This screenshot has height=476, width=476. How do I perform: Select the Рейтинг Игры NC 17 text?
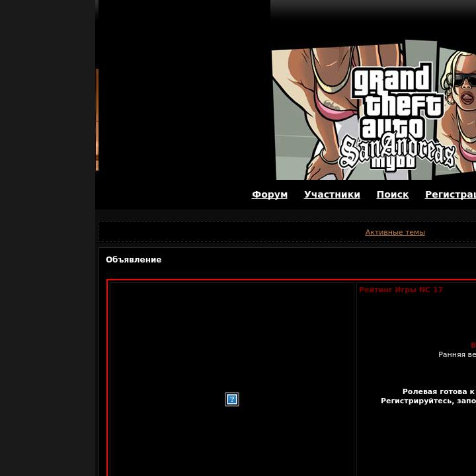[401, 290]
